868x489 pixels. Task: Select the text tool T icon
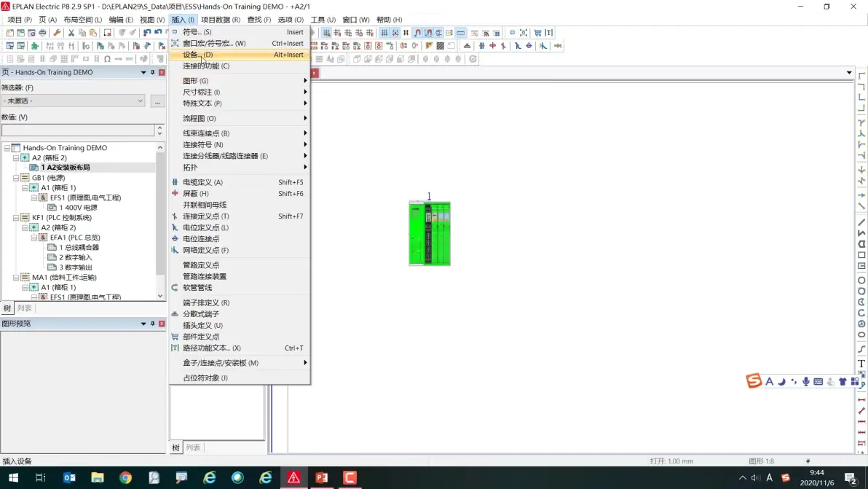[861, 364]
